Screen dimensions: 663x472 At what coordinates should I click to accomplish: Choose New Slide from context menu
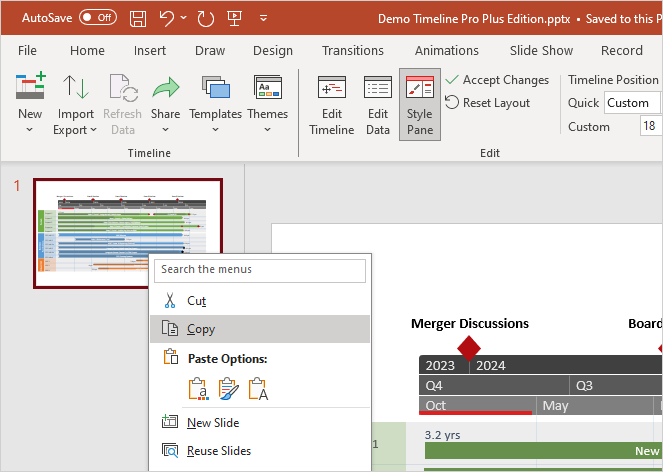coord(260,423)
